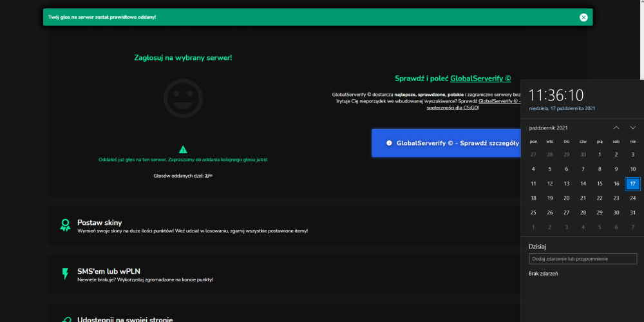Select day 2 in October's first row

tap(616, 155)
